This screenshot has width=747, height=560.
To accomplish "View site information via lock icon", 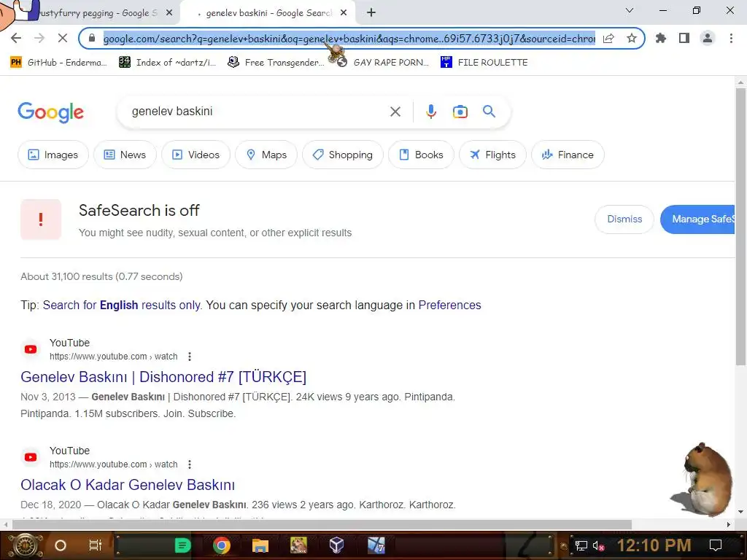I will pyautogui.click(x=92, y=38).
